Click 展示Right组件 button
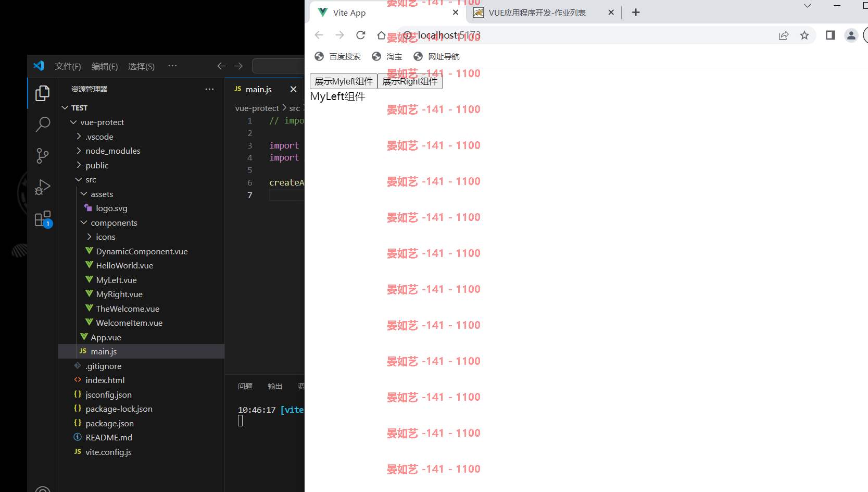 pos(410,81)
